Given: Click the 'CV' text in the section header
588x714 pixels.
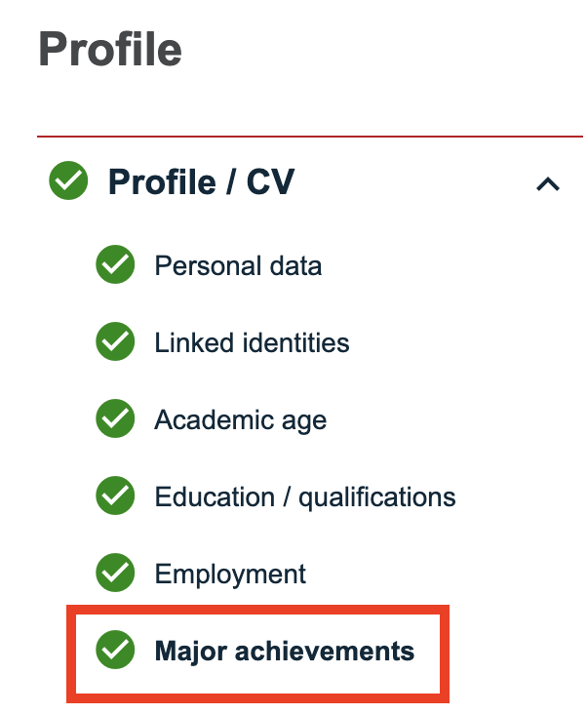Looking at the screenshot, I should coord(271,182).
